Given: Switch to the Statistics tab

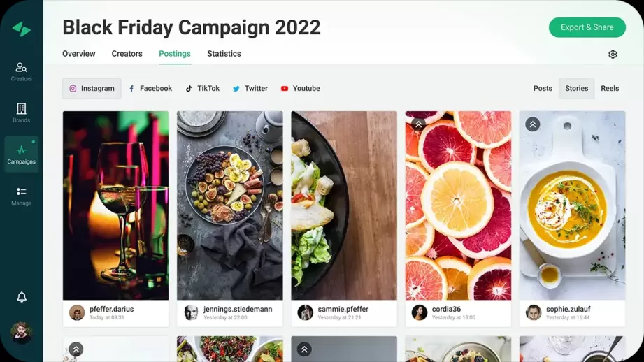Looking at the screenshot, I should point(224,54).
